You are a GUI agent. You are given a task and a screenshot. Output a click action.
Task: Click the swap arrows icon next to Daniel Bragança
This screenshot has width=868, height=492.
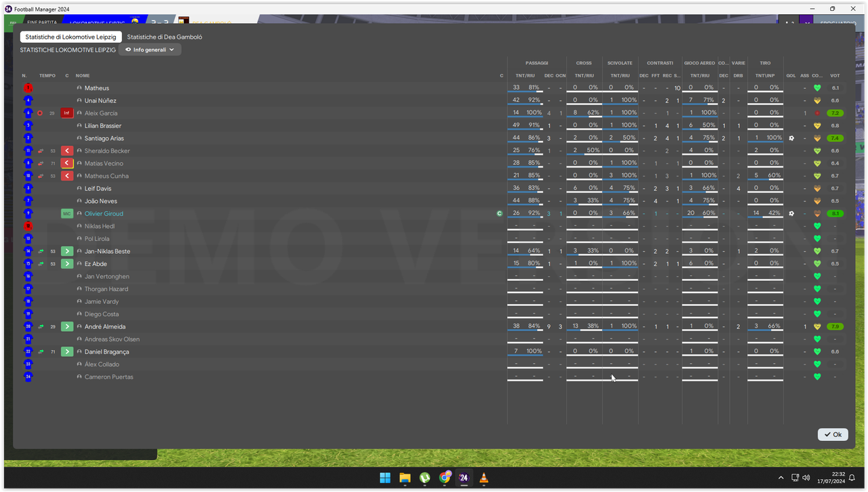(41, 352)
